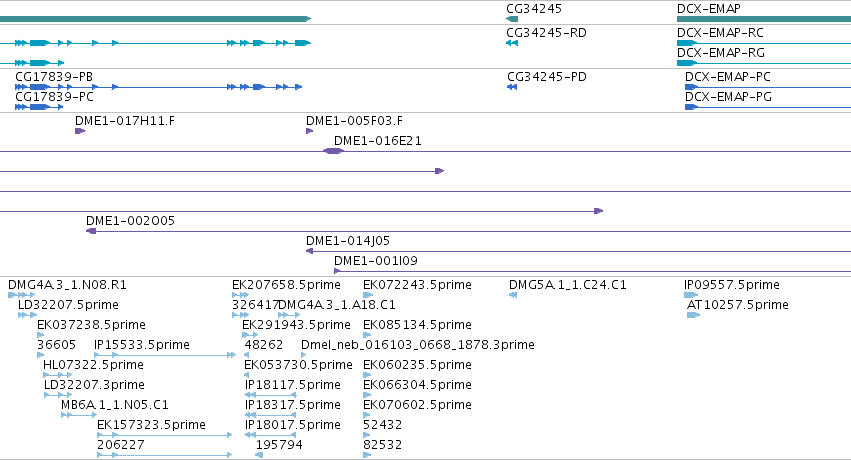Click the CG34245-PD label
The width and height of the screenshot is (851, 460).
point(547,76)
